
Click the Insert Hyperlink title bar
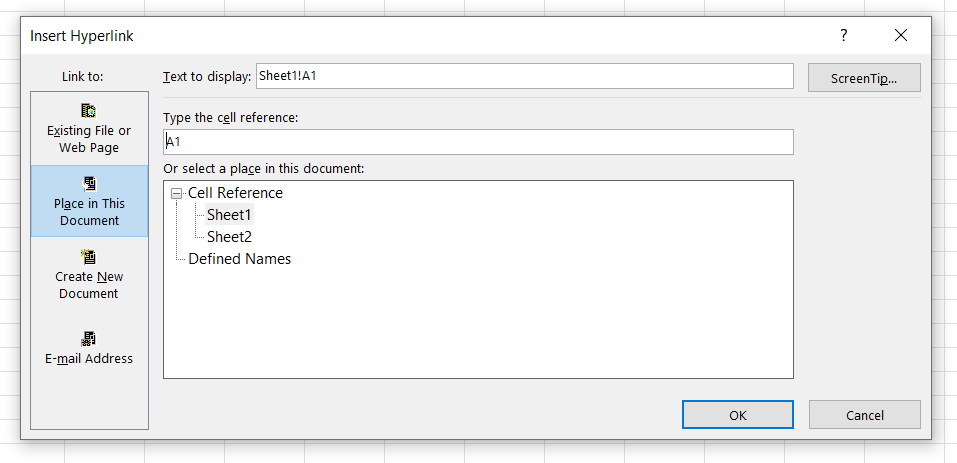pos(400,36)
